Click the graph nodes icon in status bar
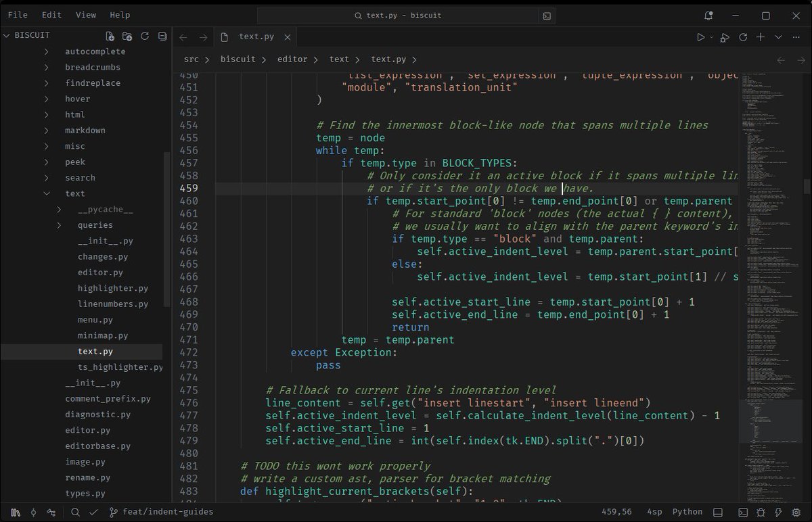The height and width of the screenshot is (522, 812). pyautogui.click(x=51, y=513)
